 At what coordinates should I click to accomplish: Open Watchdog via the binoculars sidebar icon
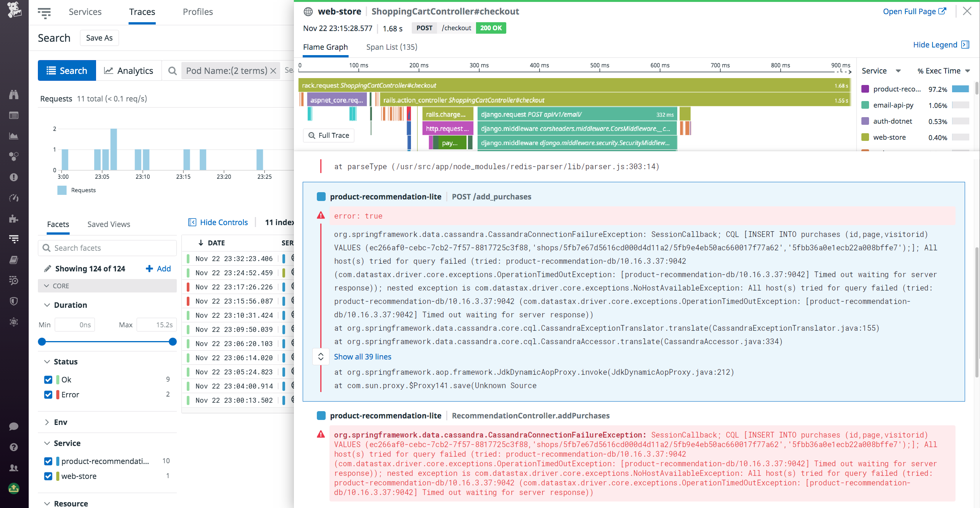14,95
